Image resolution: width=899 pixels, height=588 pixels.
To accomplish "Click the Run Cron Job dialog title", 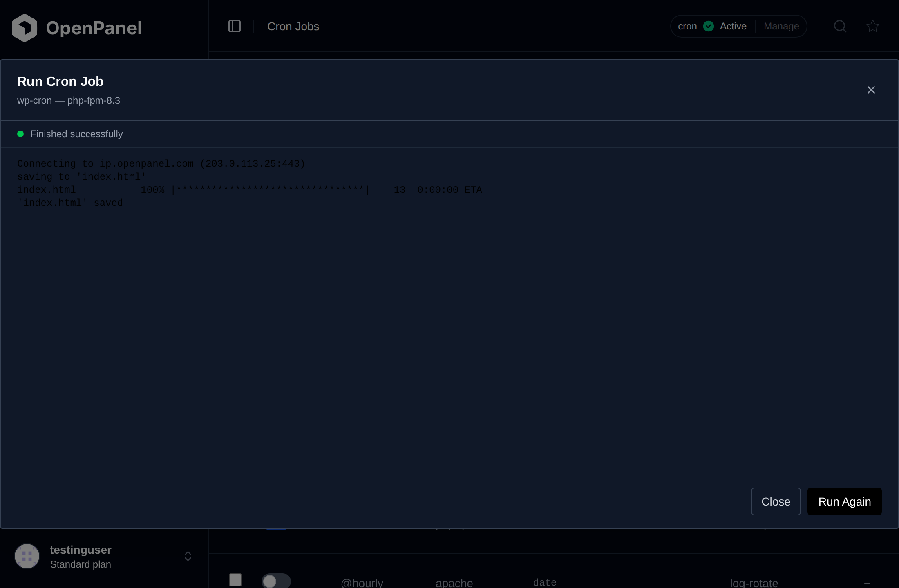I will pyautogui.click(x=60, y=81).
